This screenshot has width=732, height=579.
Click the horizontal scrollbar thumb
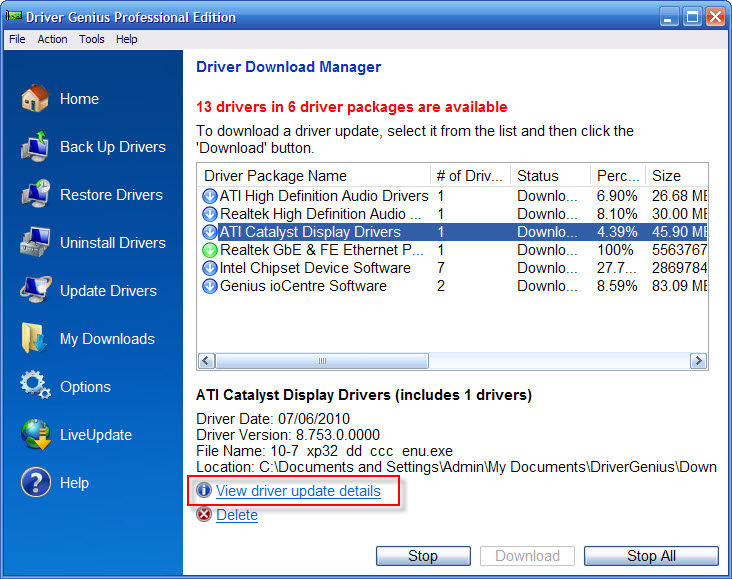(322, 361)
